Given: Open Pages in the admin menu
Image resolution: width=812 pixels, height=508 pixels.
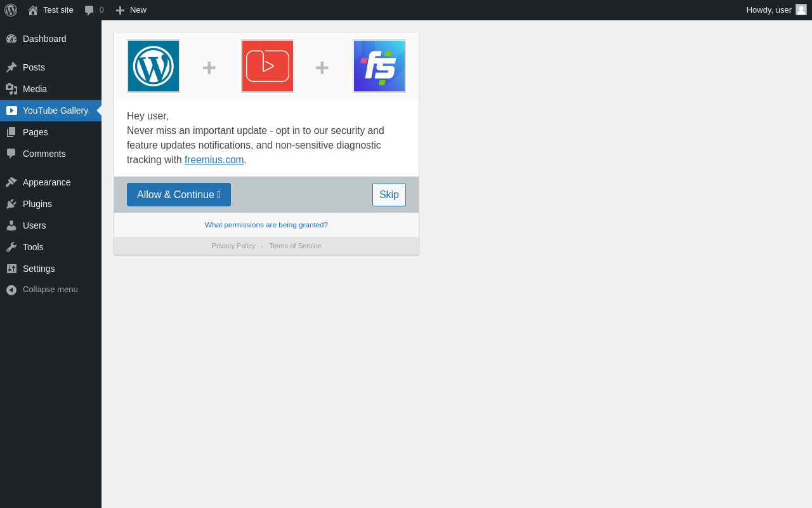Looking at the screenshot, I should 51,132.
